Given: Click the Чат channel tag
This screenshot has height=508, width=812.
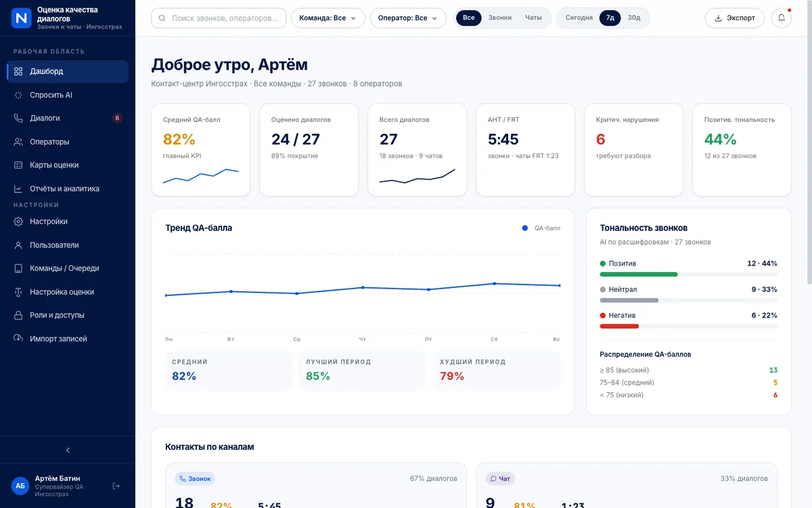Looking at the screenshot, I should coord(500,478).
